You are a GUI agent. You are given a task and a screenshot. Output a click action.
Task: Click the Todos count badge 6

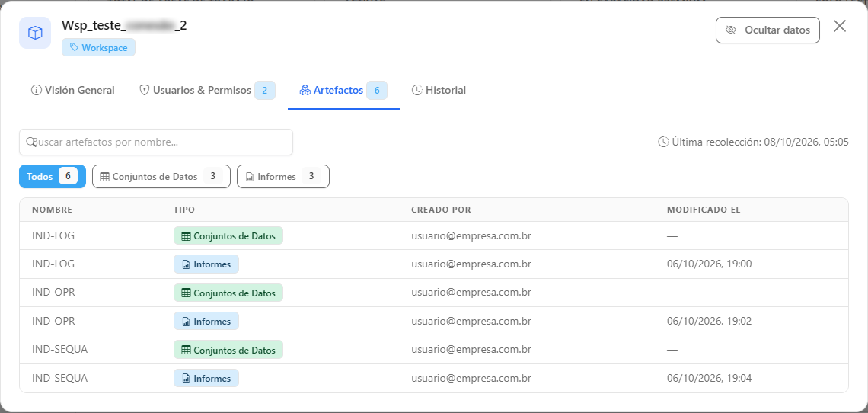(x=68, y=176)
